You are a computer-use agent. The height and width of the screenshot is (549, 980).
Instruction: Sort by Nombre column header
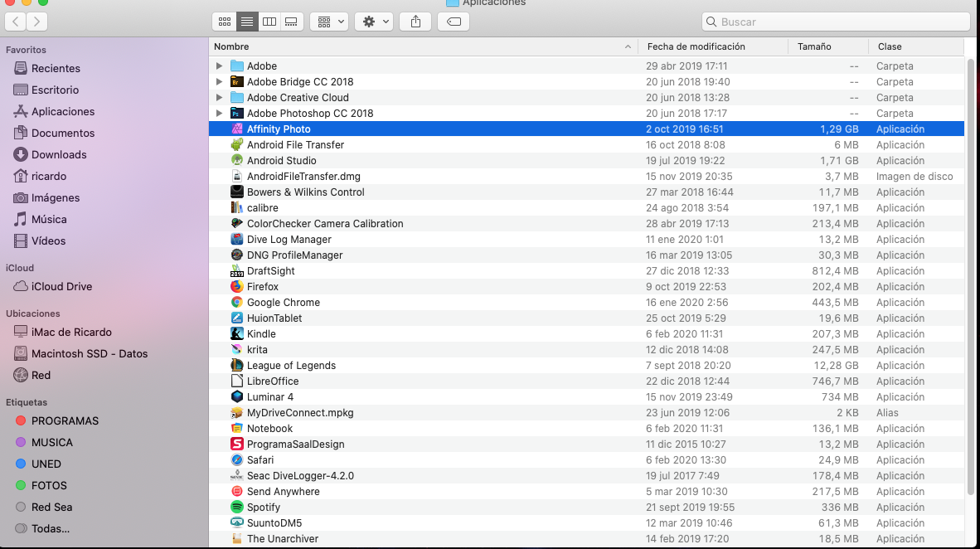tap(423, 46)
